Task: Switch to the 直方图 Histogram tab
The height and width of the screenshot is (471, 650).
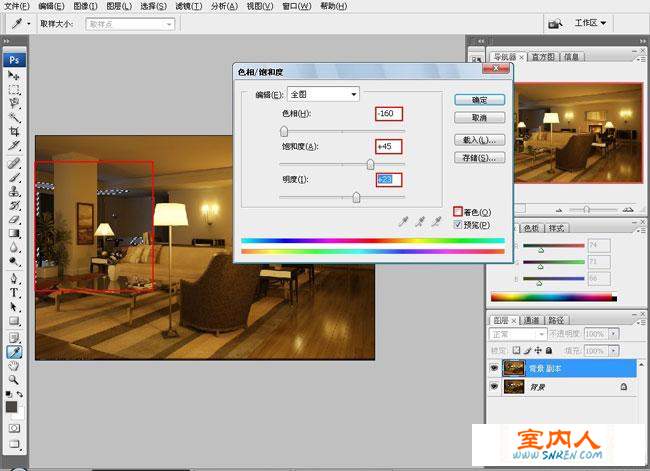Action: (x=543, y=57)
